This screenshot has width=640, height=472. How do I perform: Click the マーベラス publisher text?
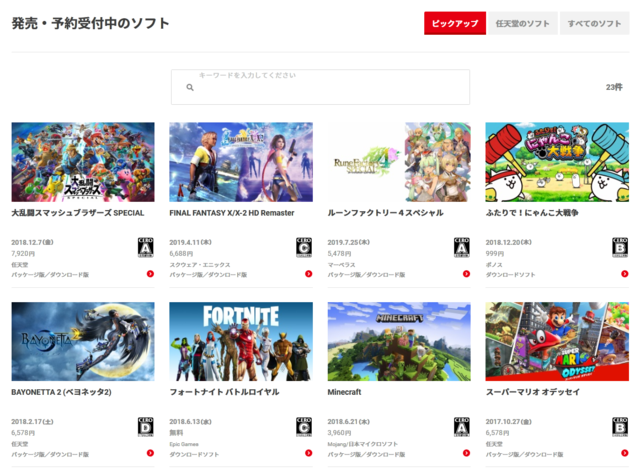(x=341, y=265)
